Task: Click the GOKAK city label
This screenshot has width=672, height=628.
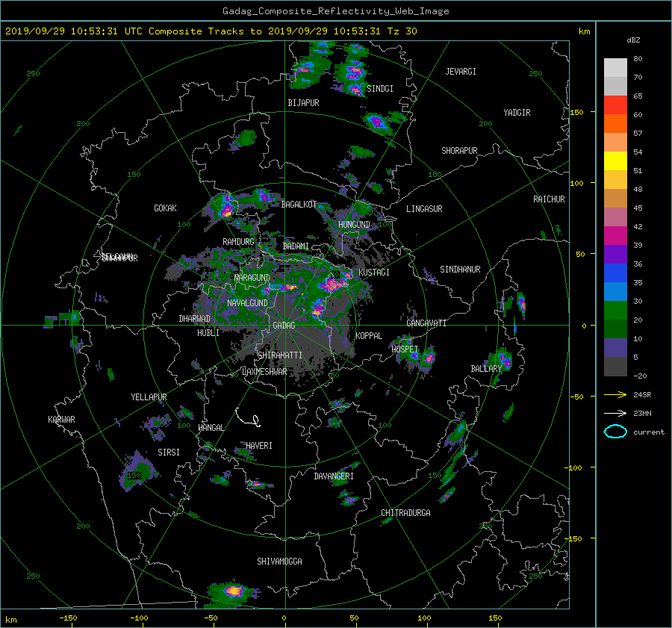Action: click(166, 208)
